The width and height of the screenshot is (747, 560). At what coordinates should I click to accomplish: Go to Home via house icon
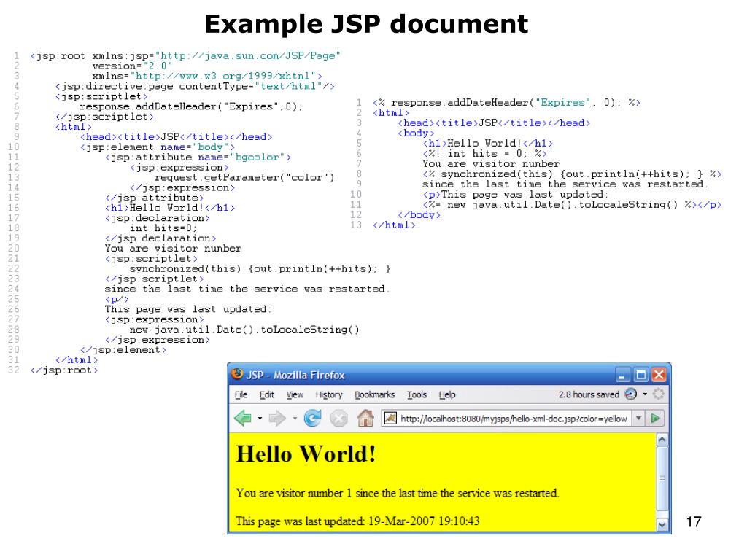click(365, 419)
